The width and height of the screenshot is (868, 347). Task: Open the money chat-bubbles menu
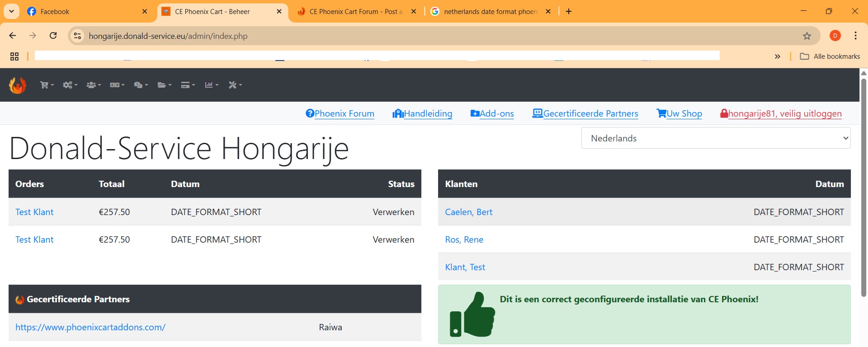[x=141, y=85]
